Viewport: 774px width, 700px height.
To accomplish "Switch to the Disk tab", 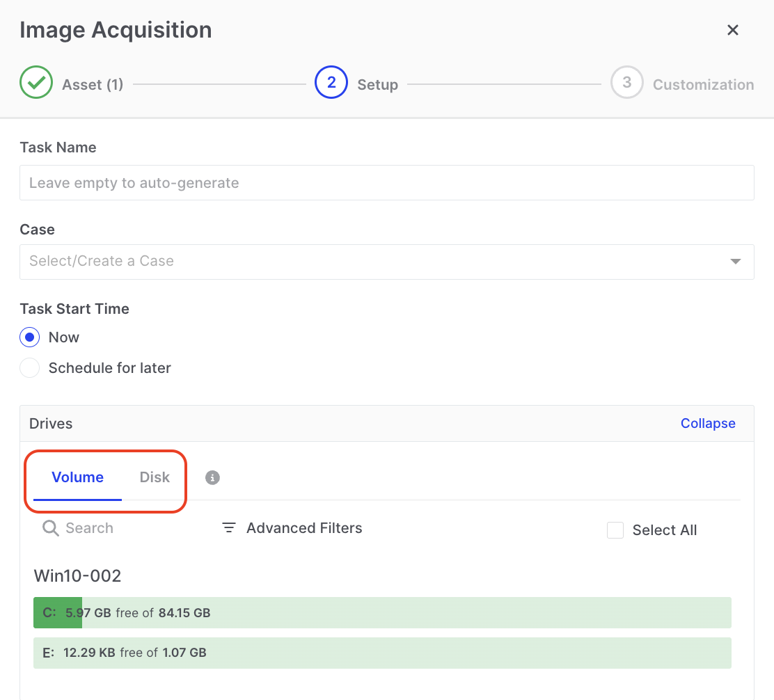I will 155,477.
